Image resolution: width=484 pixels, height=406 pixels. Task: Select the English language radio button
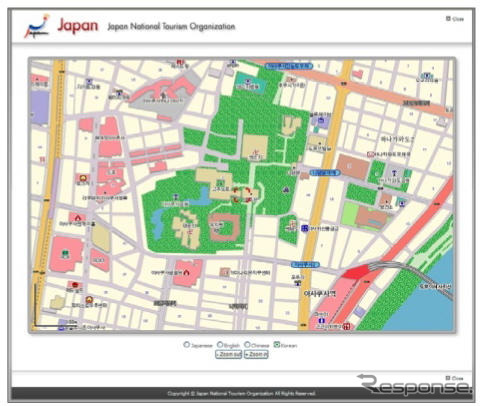220,345
